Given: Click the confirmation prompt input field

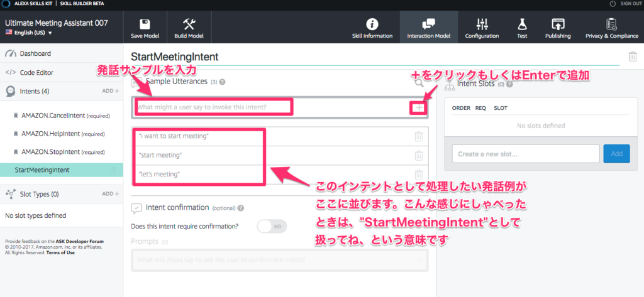Looking at the screenshot, I should click(x=280, y=260).
